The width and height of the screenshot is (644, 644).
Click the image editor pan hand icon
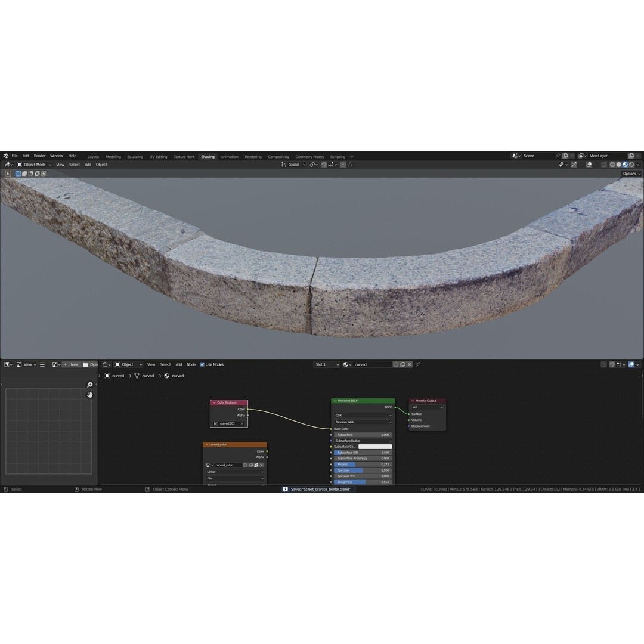pyautogui.click(x=90, y=395)
